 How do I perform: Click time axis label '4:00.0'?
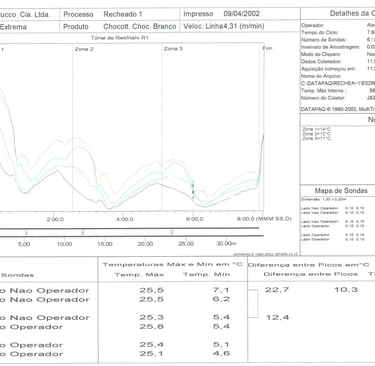pos(125,219)
